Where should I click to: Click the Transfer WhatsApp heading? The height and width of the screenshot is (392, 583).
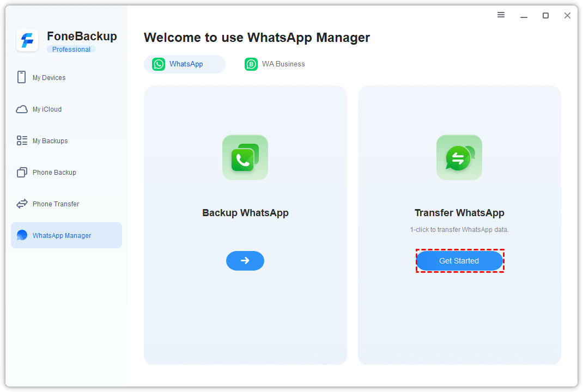[x=459, y=213]
